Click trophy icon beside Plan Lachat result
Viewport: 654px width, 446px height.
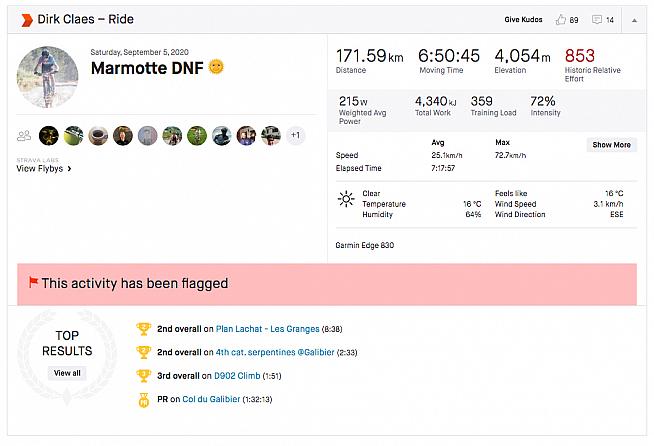tap(144, 328)
